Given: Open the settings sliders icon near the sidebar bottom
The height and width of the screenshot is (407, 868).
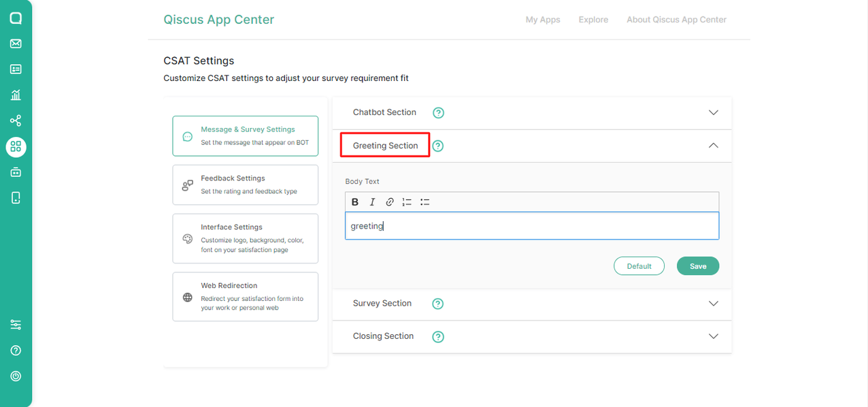Looking at the screenshot, I should pos(16,324).
